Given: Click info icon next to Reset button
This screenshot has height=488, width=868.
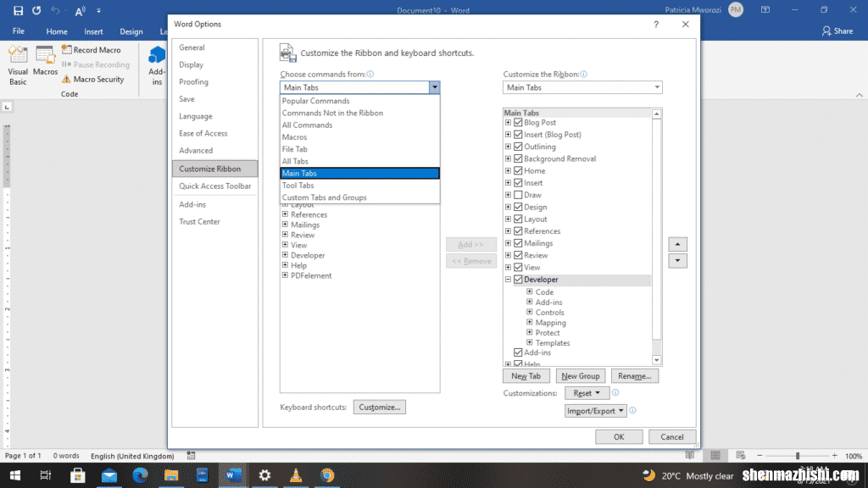Looking at the screenshot, I should pyautogui.click(x=615, y=392).
